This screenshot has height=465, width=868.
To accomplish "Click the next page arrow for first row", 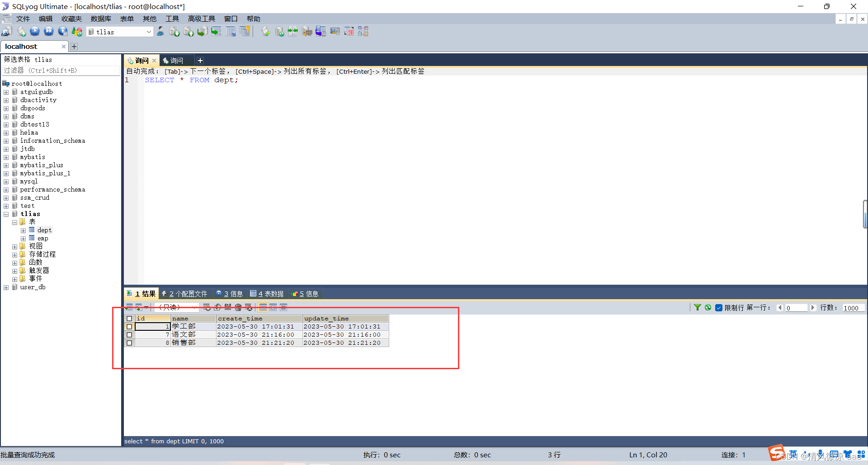I will pyautogui.click(x=813, y=308).
